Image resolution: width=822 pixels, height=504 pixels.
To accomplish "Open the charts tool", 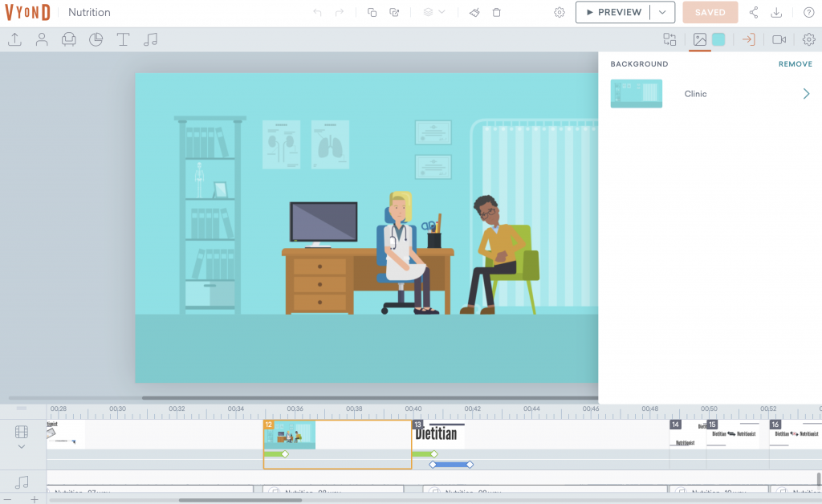I will pos(96,39).
